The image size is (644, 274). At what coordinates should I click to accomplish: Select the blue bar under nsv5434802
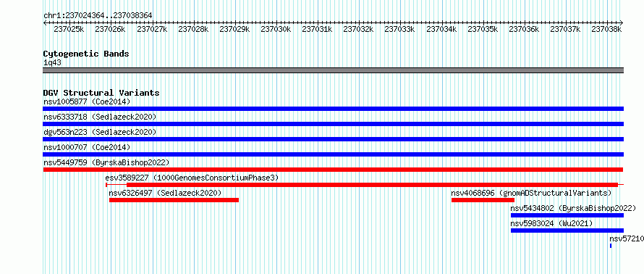click(567, 215)
